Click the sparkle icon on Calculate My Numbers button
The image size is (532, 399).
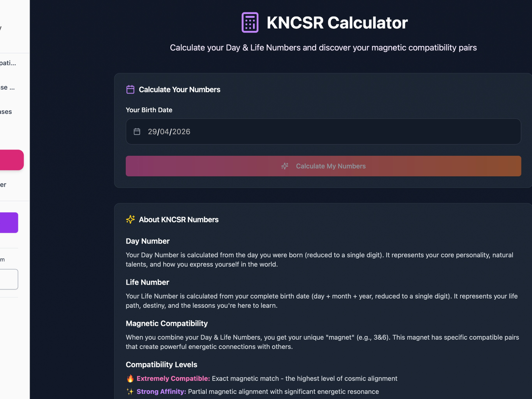pyautogui.click(x=285, y=166)
